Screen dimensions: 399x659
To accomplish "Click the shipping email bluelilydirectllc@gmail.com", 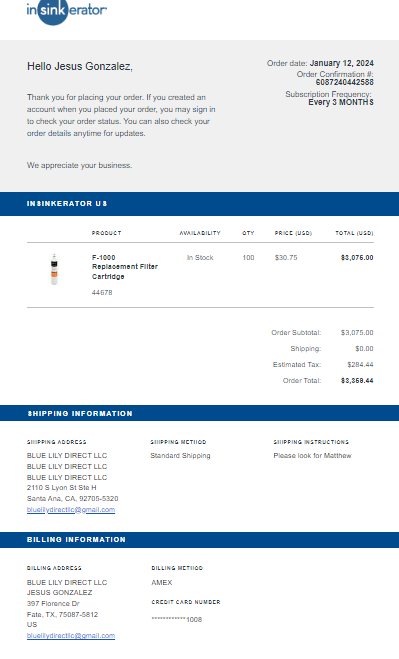I will [x=71, y=509].
